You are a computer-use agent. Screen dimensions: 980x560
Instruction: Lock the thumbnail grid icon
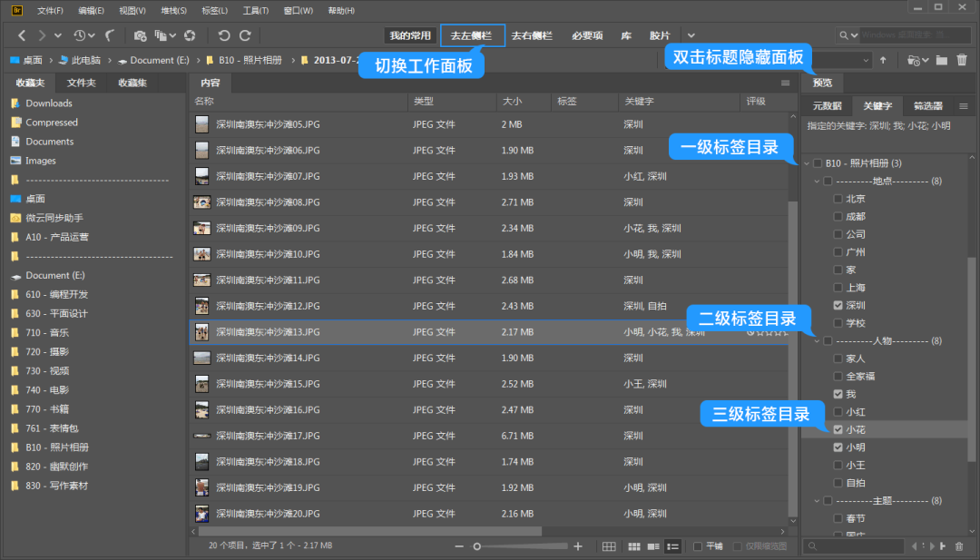point(609,546)
